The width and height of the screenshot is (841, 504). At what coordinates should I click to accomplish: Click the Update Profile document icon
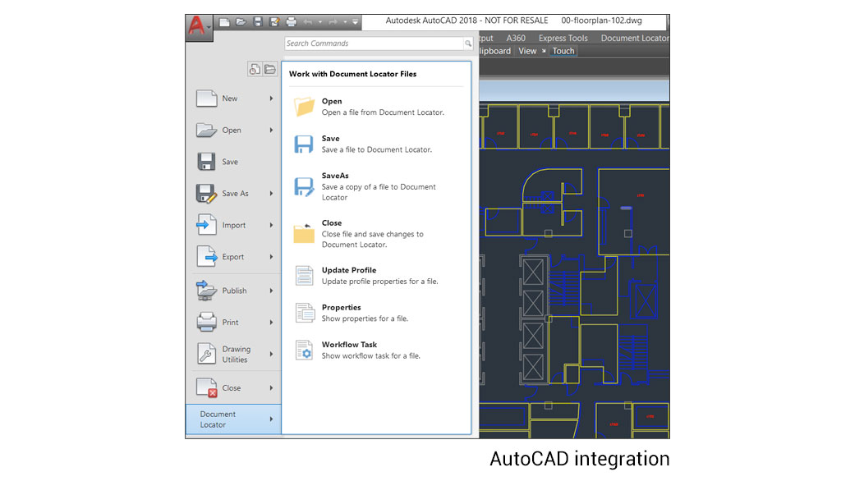click(x=304, y=276)
